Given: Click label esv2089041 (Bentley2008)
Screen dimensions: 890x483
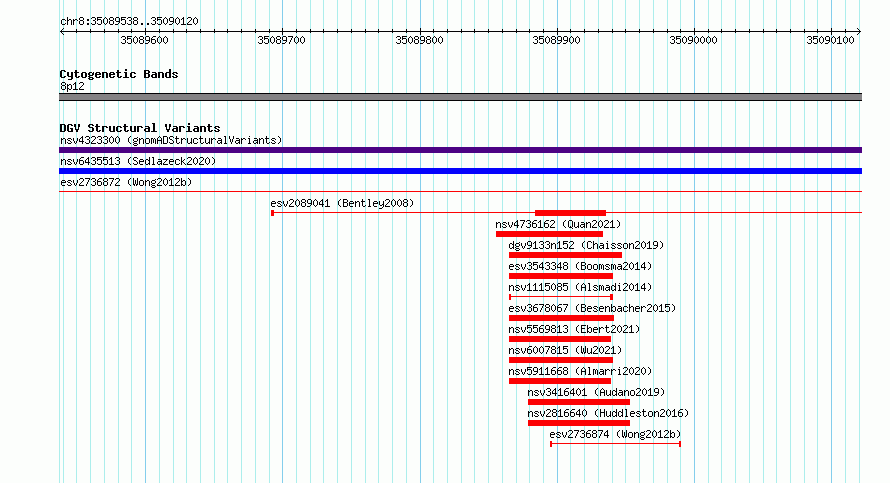Looking at the screenshot, I should (x=342, y=203).
